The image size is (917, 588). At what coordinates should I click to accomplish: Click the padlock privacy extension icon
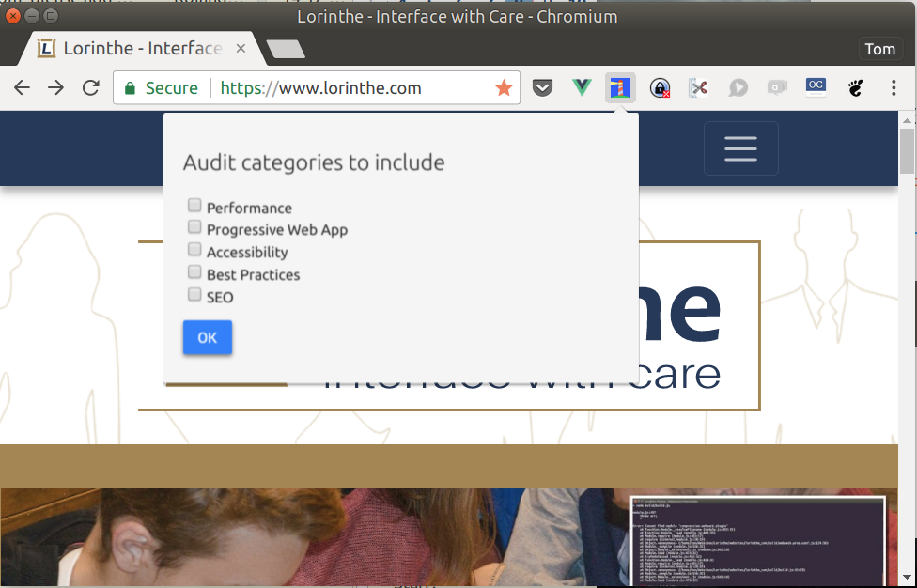660,88
